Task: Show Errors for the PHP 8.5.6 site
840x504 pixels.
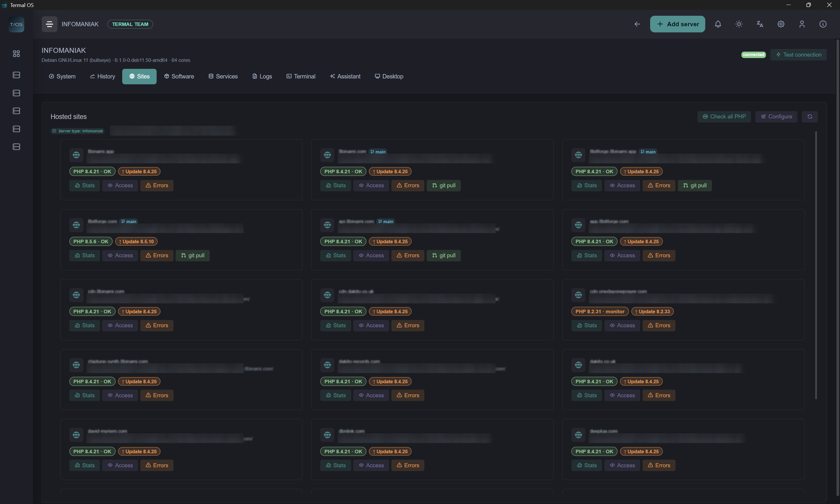Action: [157, 256]
